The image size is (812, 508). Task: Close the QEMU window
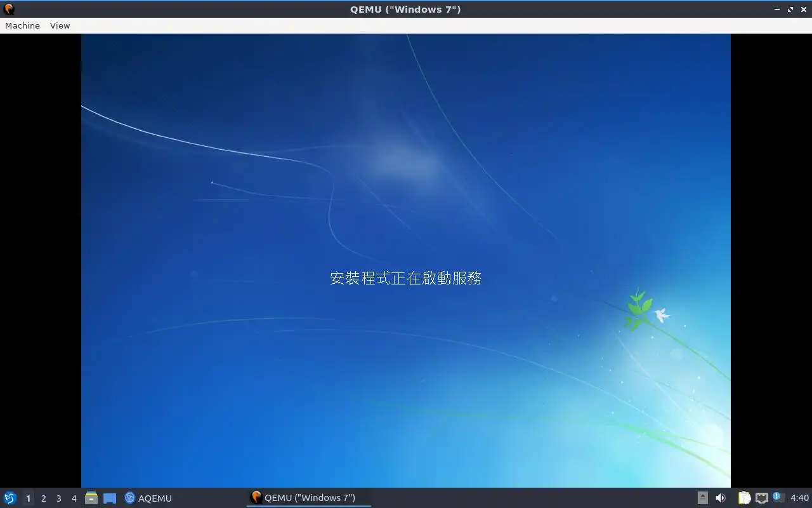(x=803, y=10)
